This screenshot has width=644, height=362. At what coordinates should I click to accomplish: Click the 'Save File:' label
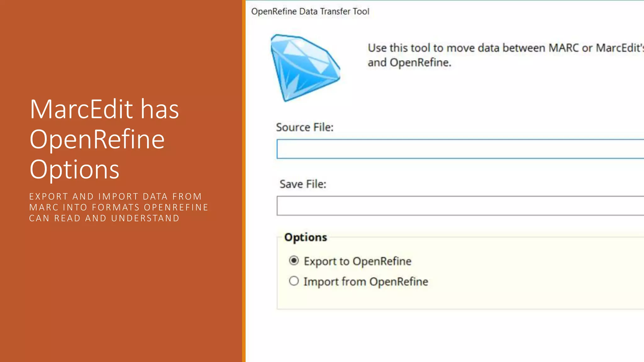tap(303, 184)
